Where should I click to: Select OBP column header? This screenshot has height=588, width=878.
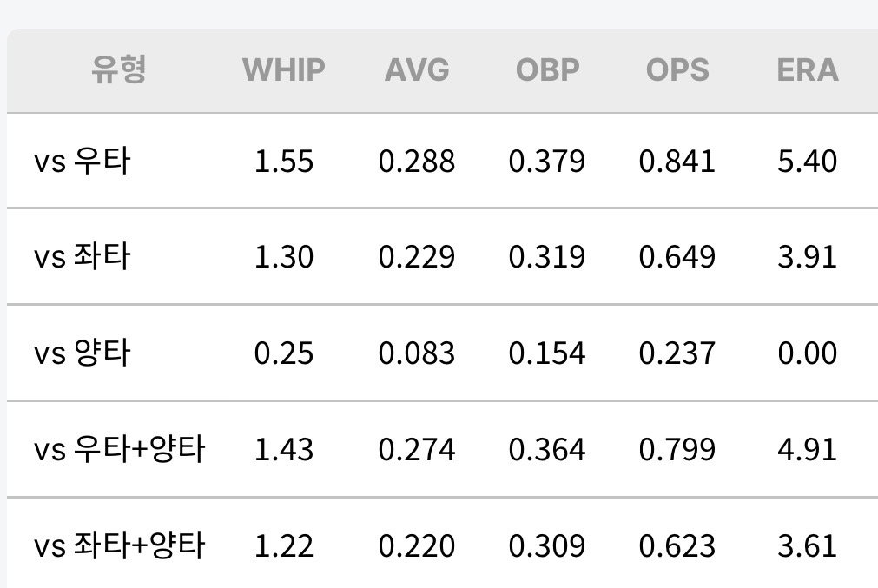point(547,70)
